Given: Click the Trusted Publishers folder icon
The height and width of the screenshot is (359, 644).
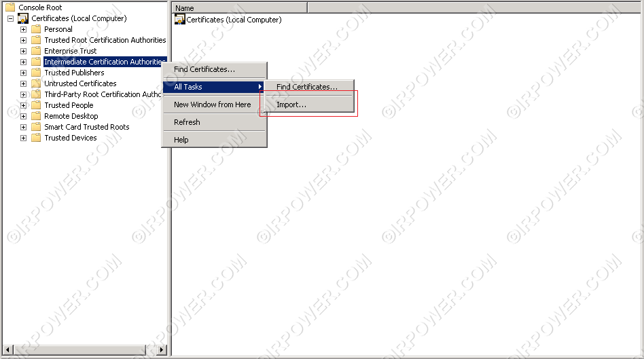Looking at the screenshot, I should click(36, 73).
